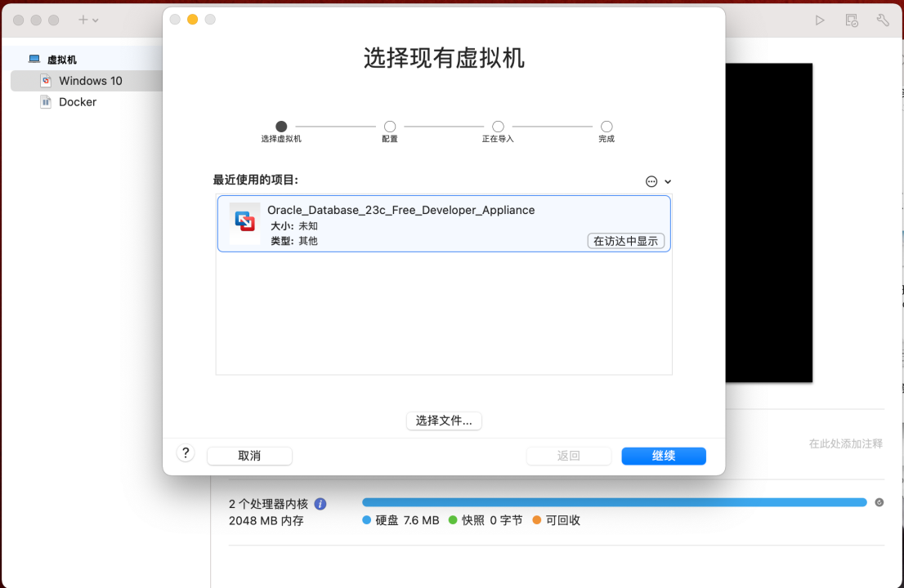Screen dimensions: 904x588
Task: Click the help question mark button
Action: [x=186, y=453]
